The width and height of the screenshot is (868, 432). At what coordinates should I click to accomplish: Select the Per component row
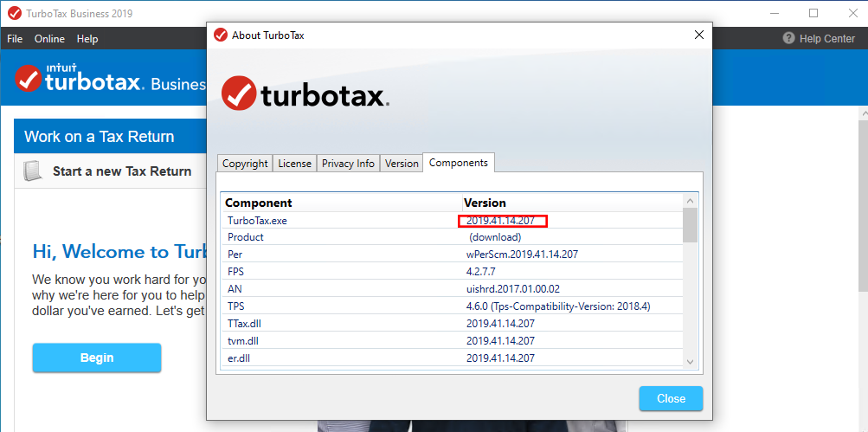pyautogui.click(x=453, y=255)
